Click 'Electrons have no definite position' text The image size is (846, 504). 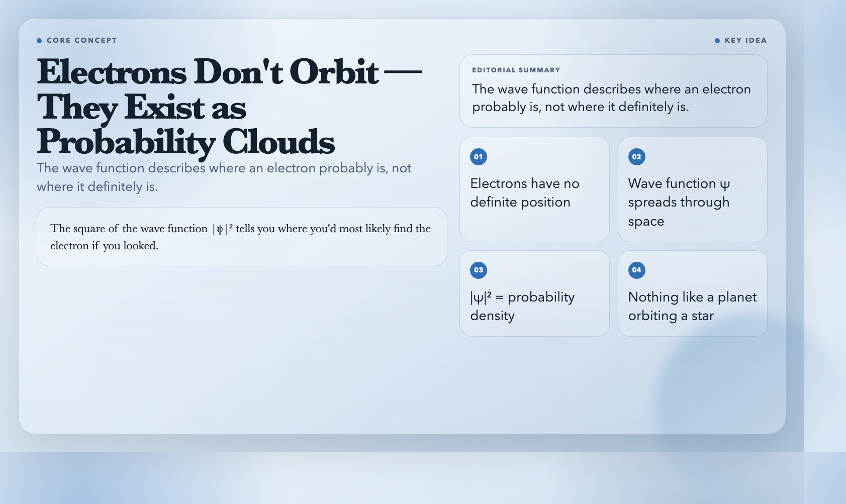[525, 192]
